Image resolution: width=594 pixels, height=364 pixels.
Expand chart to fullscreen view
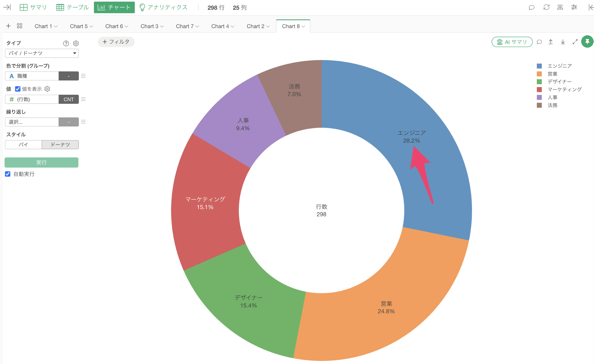pos(575,42)
